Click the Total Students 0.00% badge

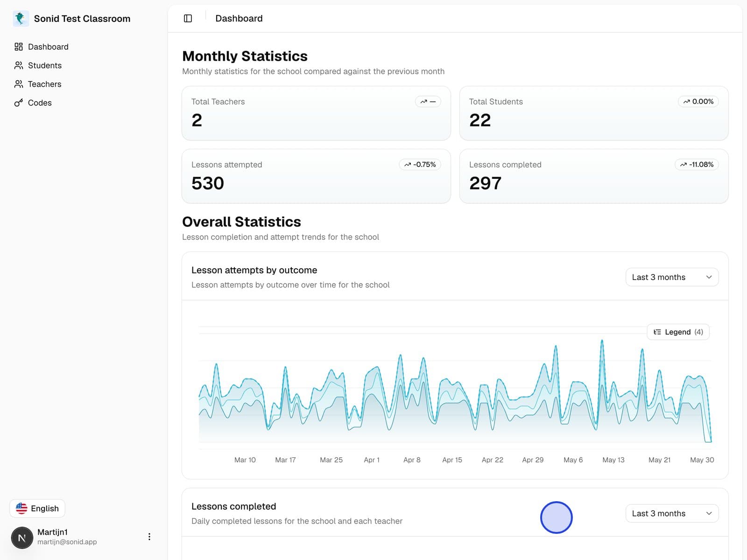698,101
